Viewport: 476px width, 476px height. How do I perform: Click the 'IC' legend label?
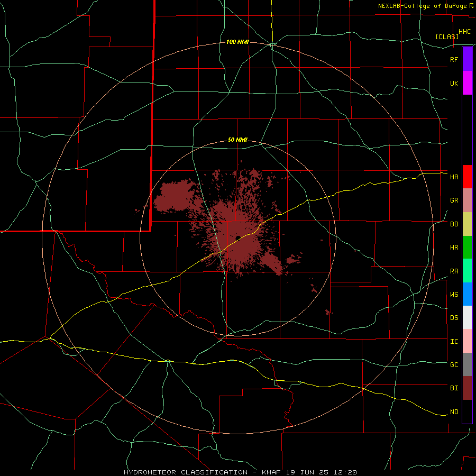454,342
